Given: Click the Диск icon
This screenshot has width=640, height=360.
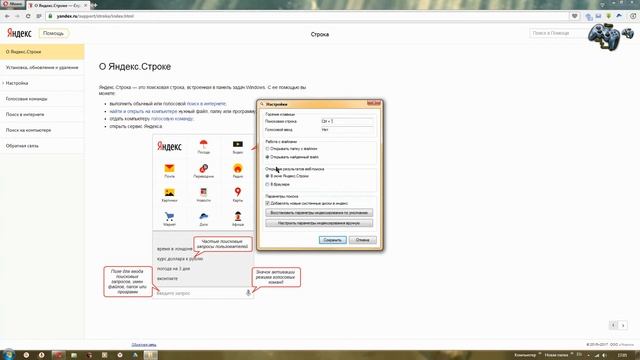Looking at the screenshot, I should 204,216.
